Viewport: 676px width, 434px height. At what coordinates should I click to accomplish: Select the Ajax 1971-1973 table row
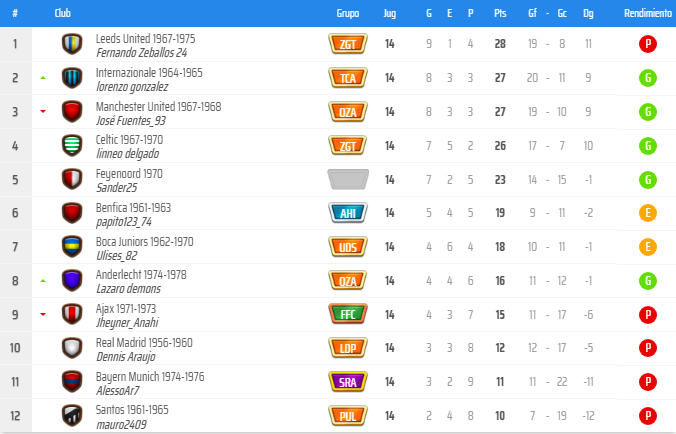(338, 315)
